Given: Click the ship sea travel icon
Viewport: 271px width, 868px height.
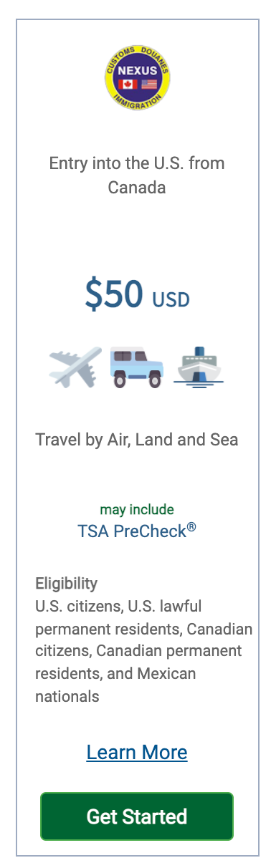Looking at the screenshot, I should [x=199, y=367].
